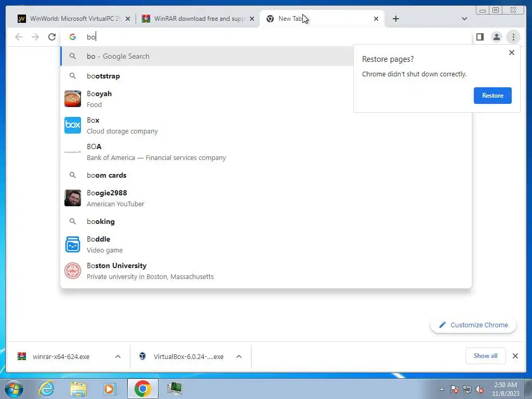Viewport: 532px width, 399px height.
Task: Open the resource monitor taskbar icon
Action: point(175,389)
